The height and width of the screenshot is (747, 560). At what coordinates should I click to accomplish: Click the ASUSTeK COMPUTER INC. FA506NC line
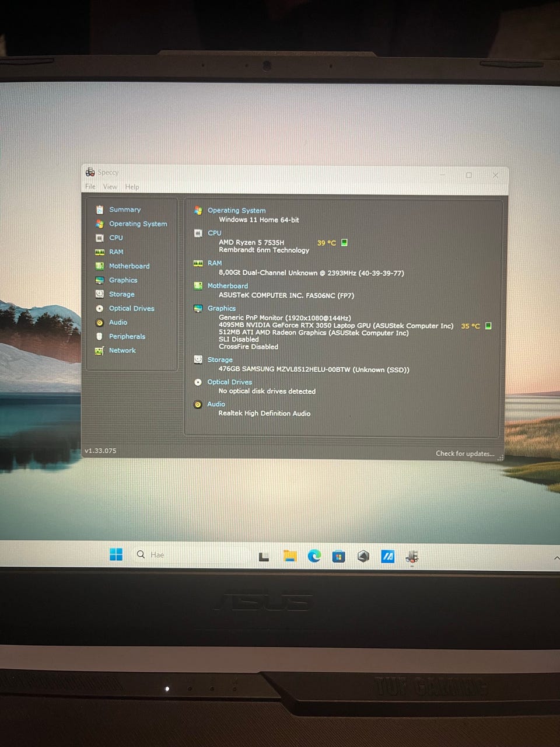point(286,295)
